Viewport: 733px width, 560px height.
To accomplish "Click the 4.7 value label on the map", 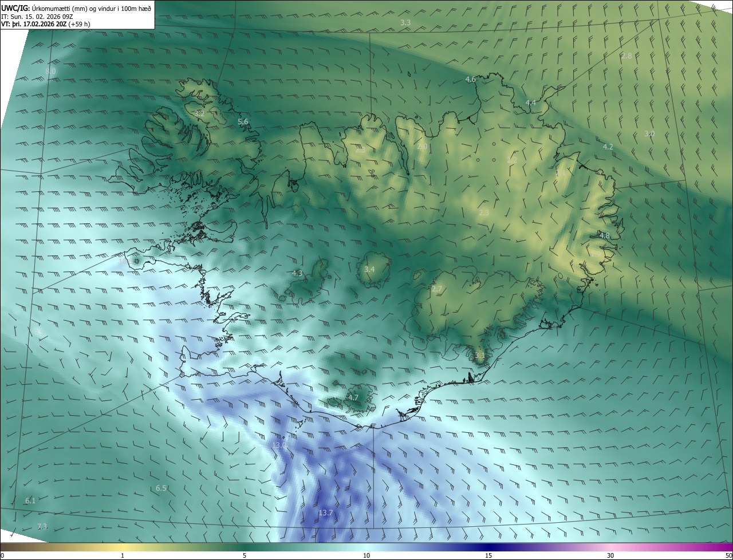I will 353,397.
